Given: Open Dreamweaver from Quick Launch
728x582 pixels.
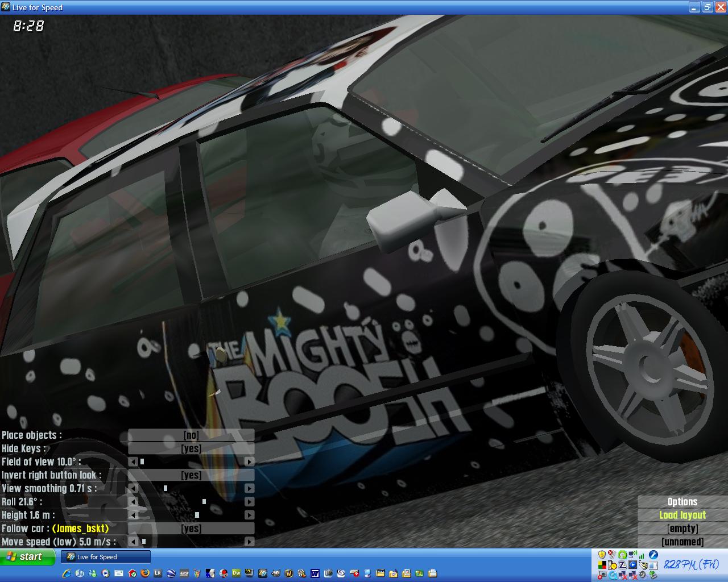Looking at the screenshot, I should pos(236,573).
